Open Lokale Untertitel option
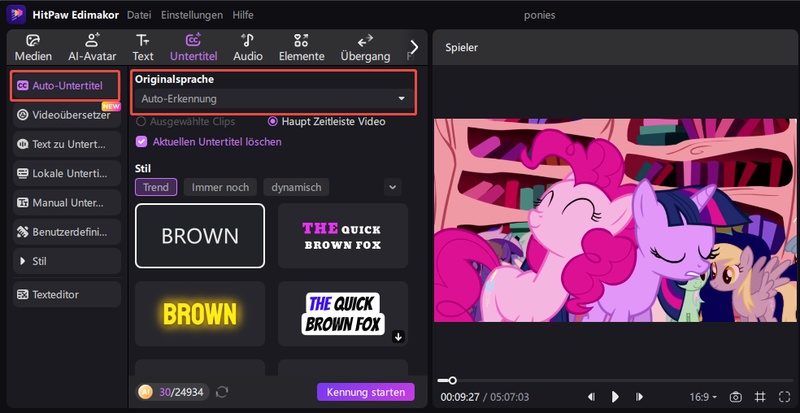800x413 pixels. click(66, 173)
